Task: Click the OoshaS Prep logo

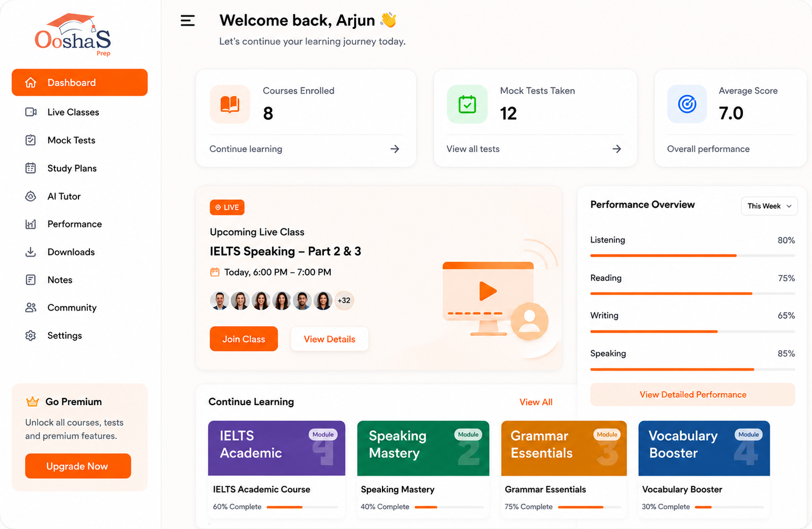Action: [x=73, y=34]
